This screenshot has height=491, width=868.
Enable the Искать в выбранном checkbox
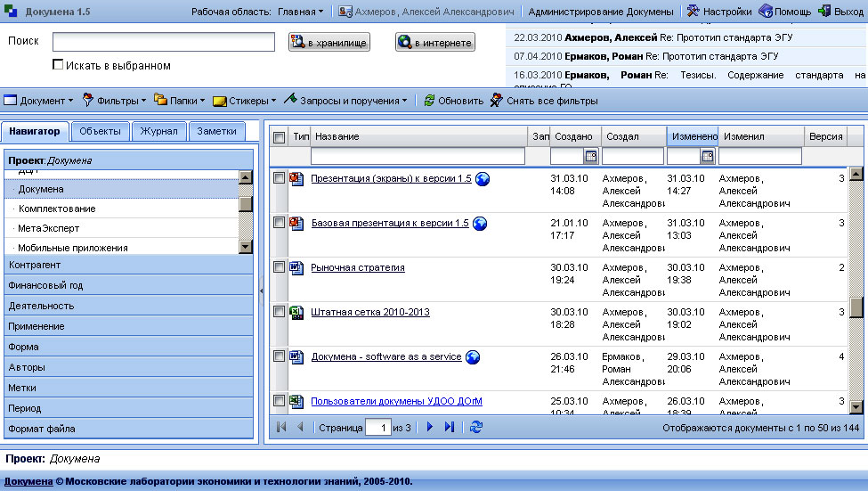[59, 65]
